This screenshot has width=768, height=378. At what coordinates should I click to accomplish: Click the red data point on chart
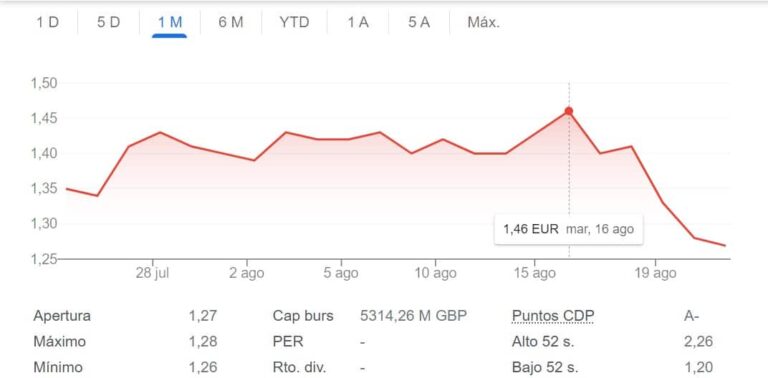click(569, 111)
